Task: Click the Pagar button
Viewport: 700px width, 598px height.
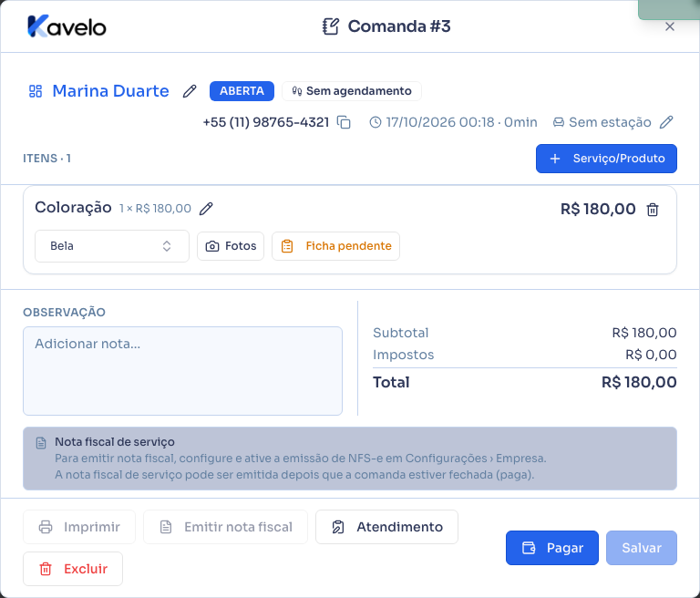Action: (x=552, y=548)
